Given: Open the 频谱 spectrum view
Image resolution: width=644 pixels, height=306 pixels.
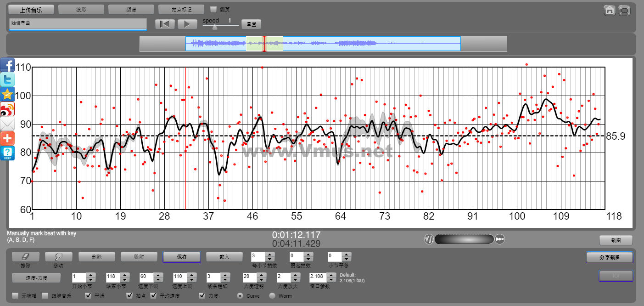Looking at the screenshot, I should (131, 9).
